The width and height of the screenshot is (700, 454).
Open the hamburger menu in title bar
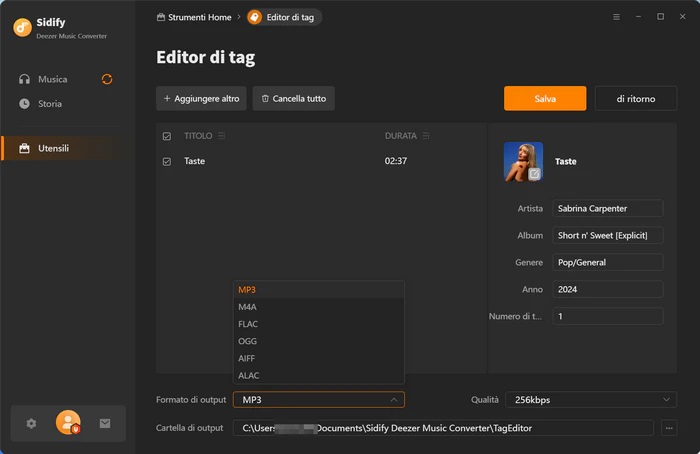click(x=616, y=17)
